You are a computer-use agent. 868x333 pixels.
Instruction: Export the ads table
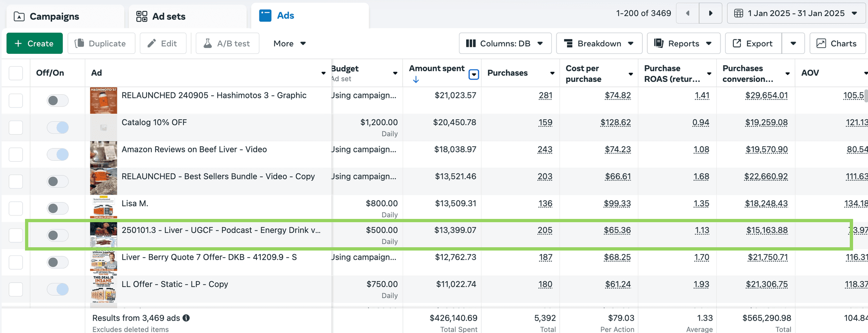753,43
